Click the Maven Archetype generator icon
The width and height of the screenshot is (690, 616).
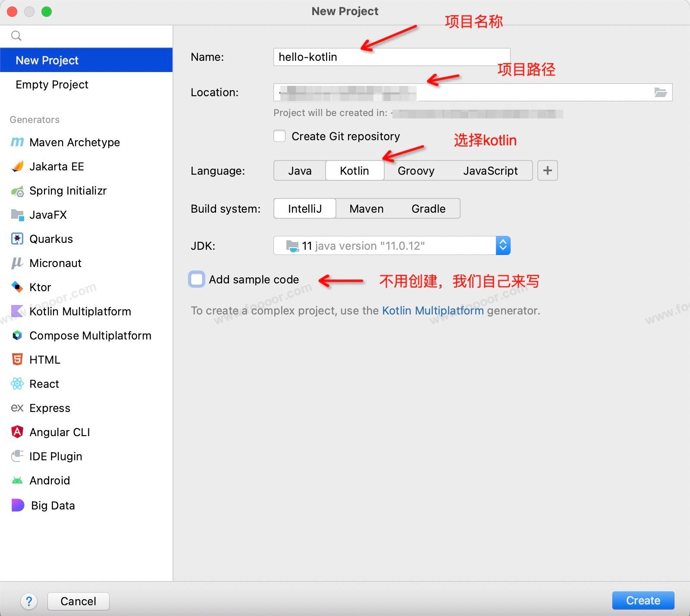point(17,142)
